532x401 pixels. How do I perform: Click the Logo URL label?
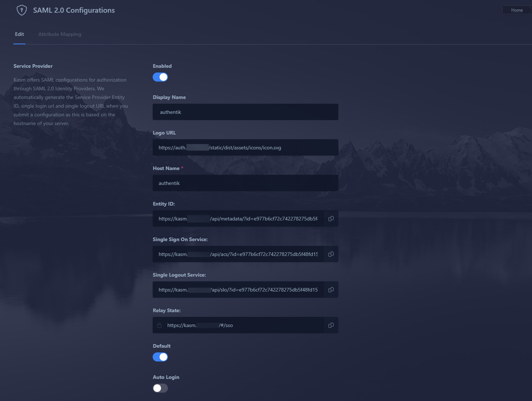coord(164,133)
